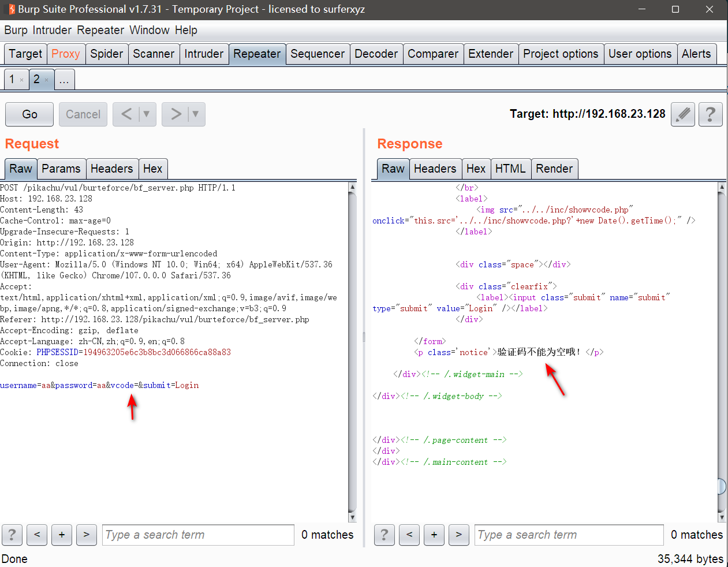Click the go back history arrow
The image size is (728, 567).
[126, 114]
